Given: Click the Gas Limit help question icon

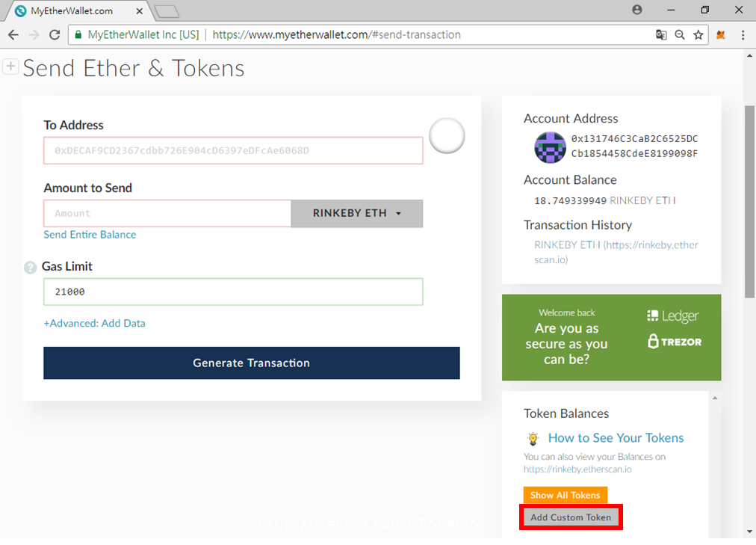Looking at the screenshot, I should point(31,267).
